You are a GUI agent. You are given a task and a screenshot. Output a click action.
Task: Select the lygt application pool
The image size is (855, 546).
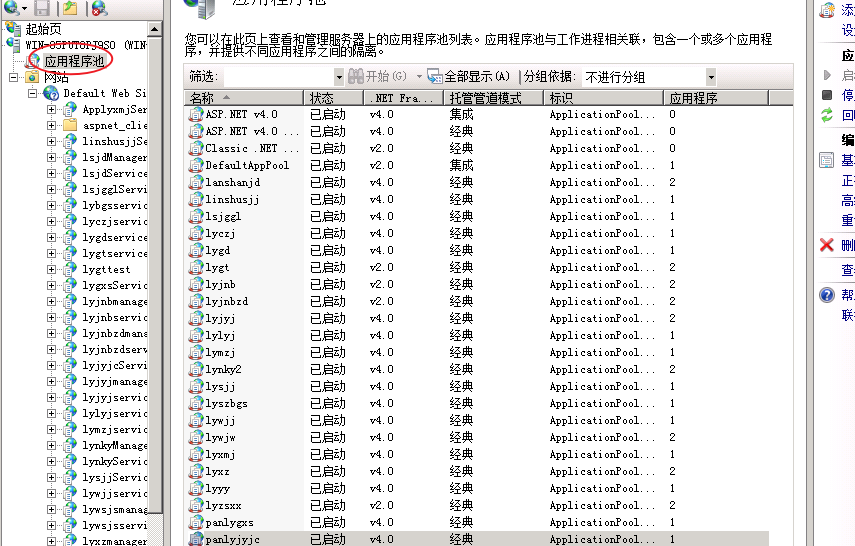tap(477, 267)
